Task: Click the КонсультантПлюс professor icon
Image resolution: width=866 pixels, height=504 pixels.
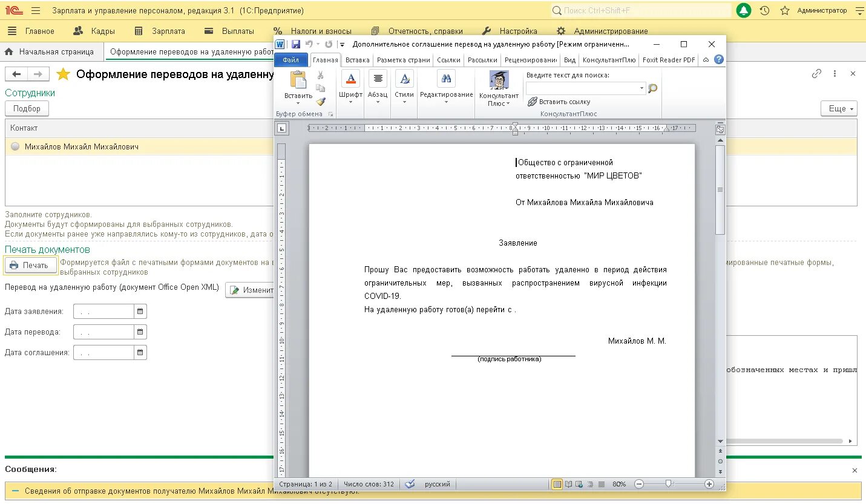Action: [x=499, y=80]
